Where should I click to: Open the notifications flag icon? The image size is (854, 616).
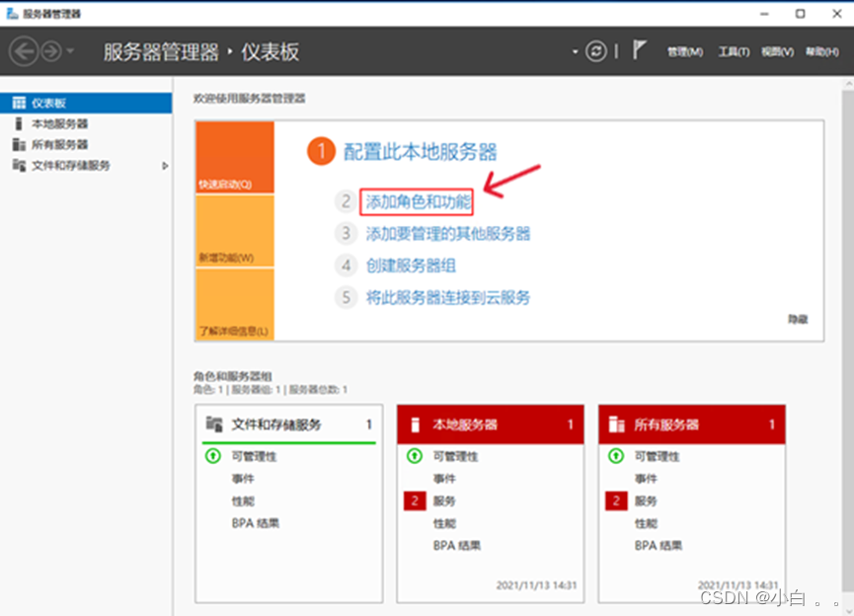639,50
